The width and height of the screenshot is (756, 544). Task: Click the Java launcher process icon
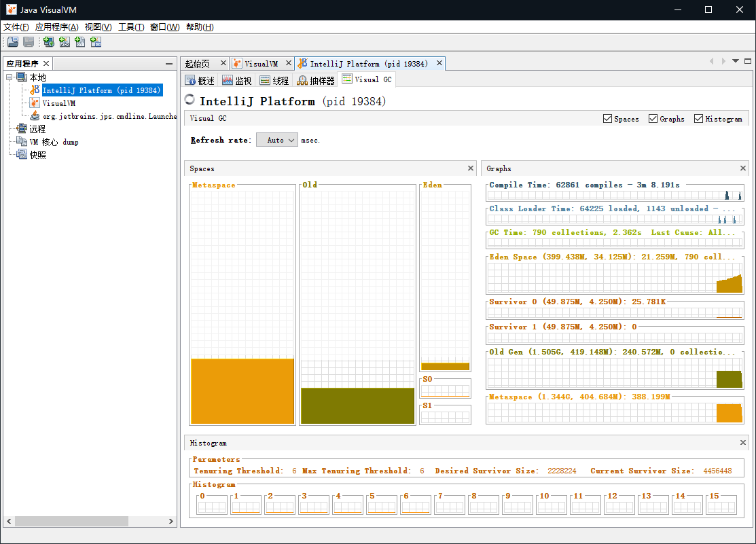click(x=35, y=115)
